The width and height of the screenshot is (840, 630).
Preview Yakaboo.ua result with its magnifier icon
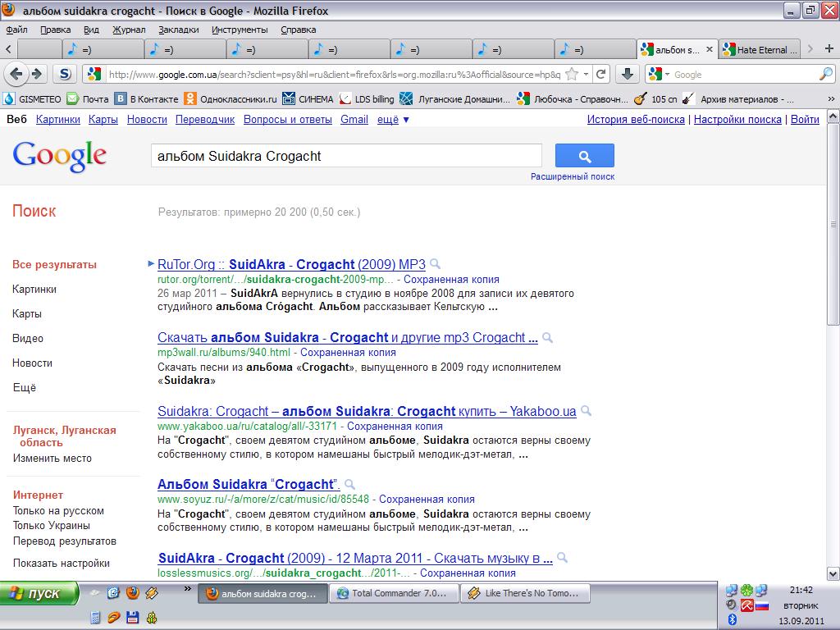[586, 411]
